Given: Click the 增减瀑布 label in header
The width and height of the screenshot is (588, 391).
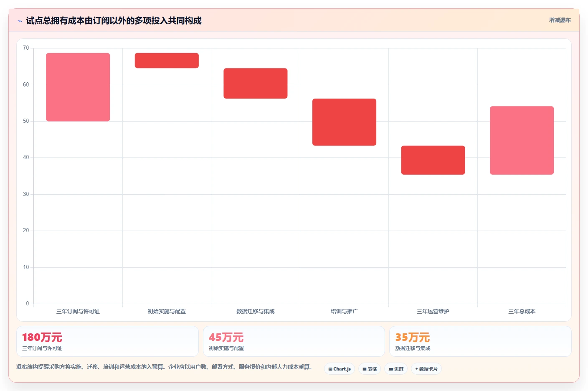Looking at the screenshot, I should tap(560, 20).
